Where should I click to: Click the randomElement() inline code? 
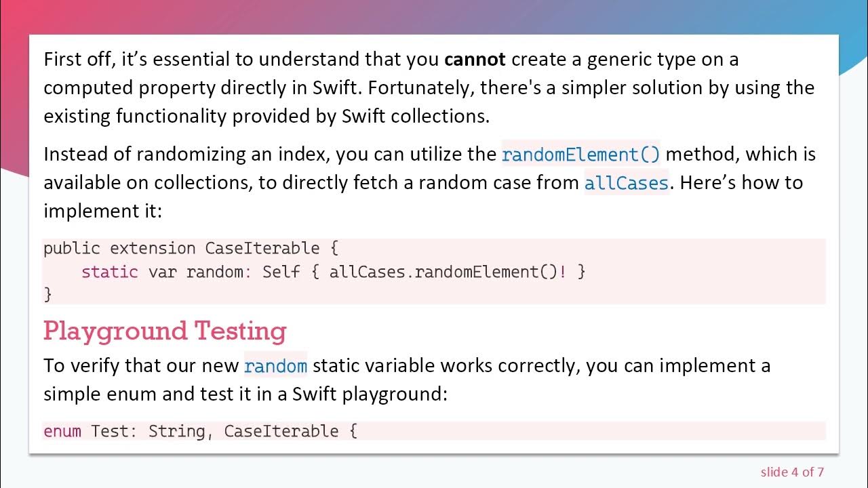580,155
